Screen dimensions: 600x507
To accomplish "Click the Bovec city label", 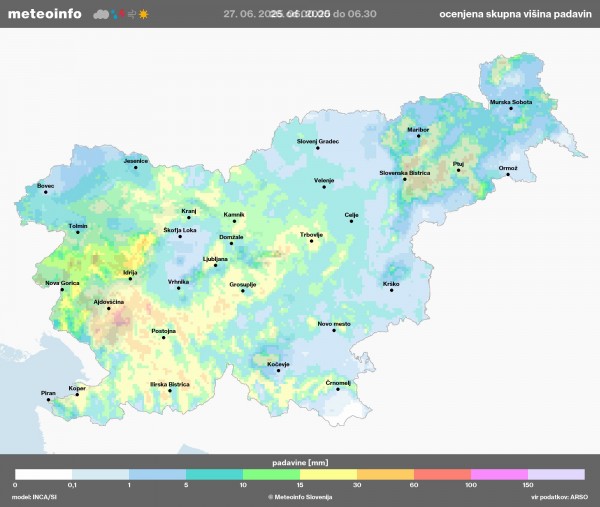I will [46, 186].
